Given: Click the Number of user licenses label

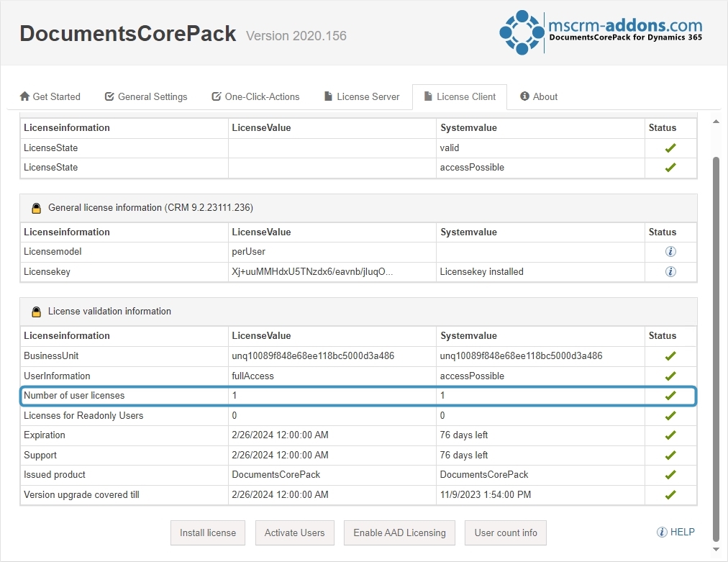Looking at the screenshot, I should [x=74, y=395].
